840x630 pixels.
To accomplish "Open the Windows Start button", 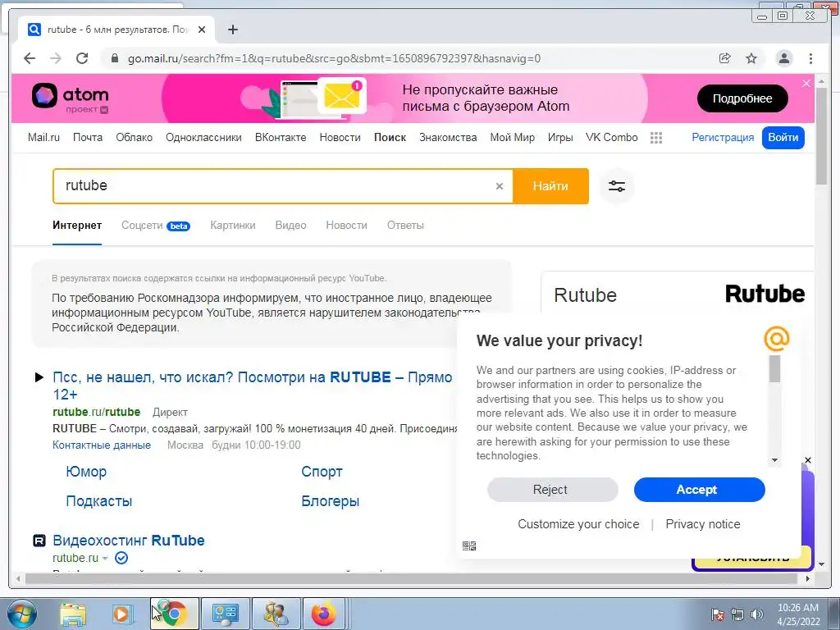I will [x=21, y=614].
